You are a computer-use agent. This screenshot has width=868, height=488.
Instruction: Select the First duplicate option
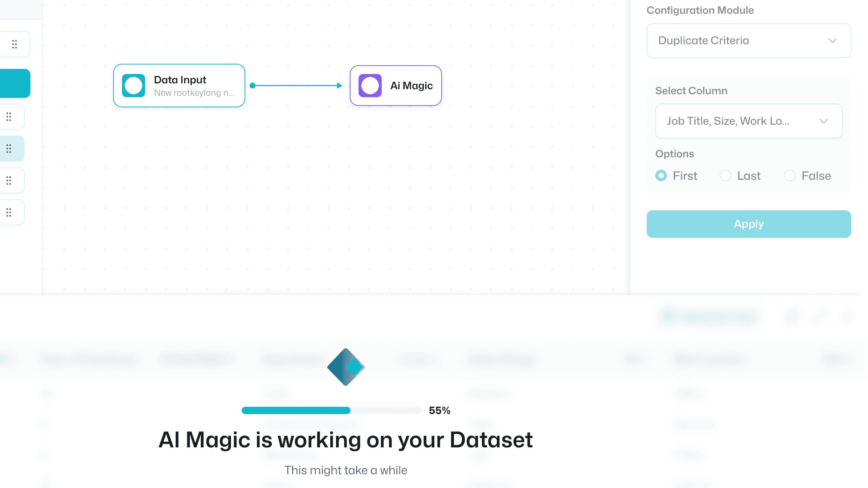(660, 175)
